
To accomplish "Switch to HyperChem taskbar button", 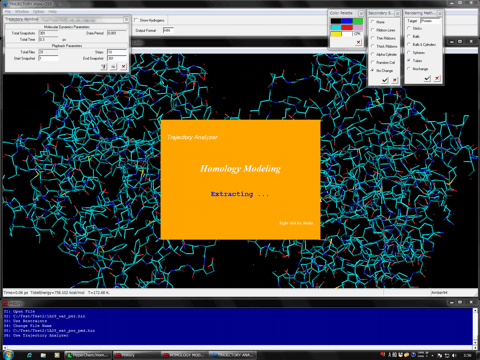I will click(x=88, y=355).
